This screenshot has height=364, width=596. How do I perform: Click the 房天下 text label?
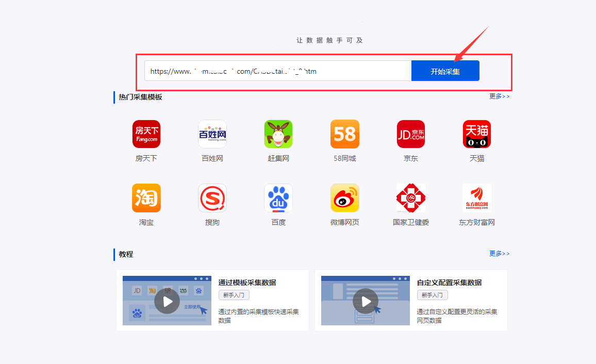coord(146,158)
